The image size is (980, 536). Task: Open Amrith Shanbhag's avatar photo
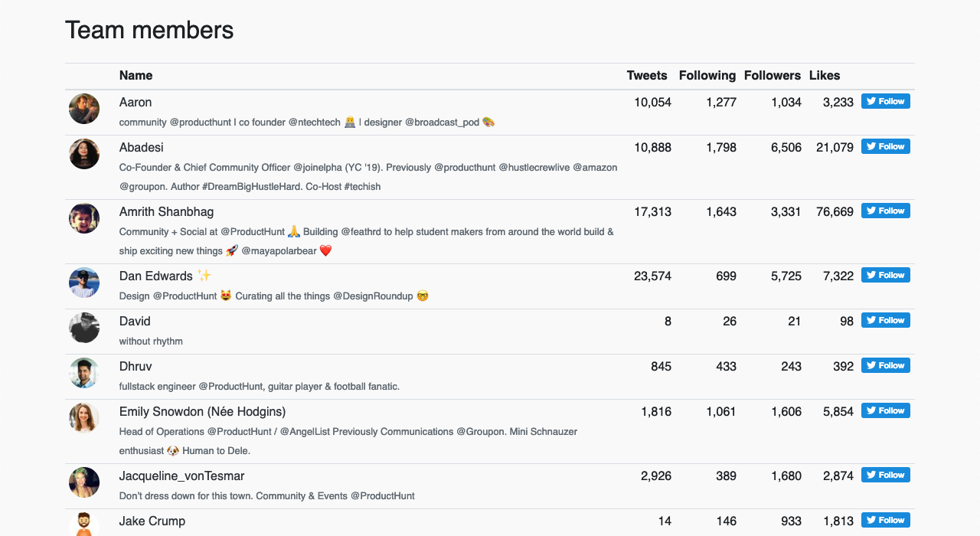(83, 218)
